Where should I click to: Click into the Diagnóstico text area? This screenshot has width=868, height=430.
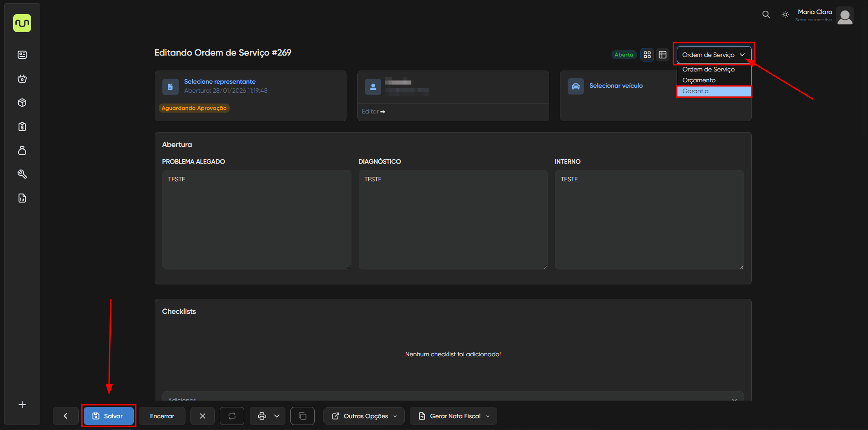453,220
